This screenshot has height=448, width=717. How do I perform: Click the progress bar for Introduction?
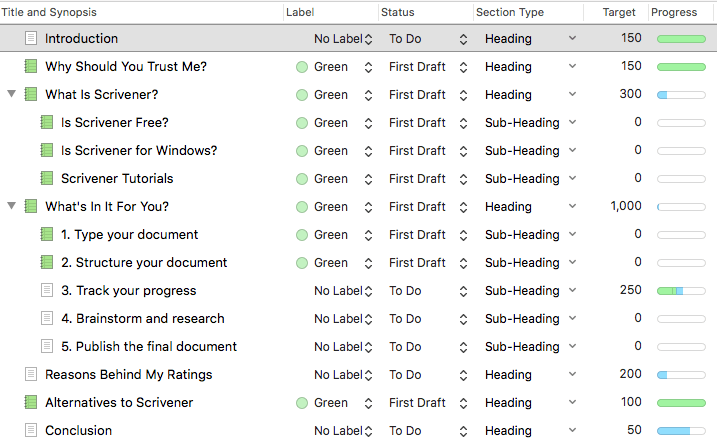tap(681, 39)
